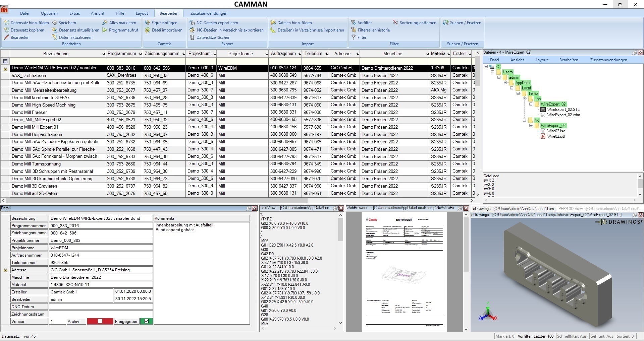The width and height of the screenshot is (644, 341).
Task: Click the Hilfe ribbon tab
Action: point(120,13)
